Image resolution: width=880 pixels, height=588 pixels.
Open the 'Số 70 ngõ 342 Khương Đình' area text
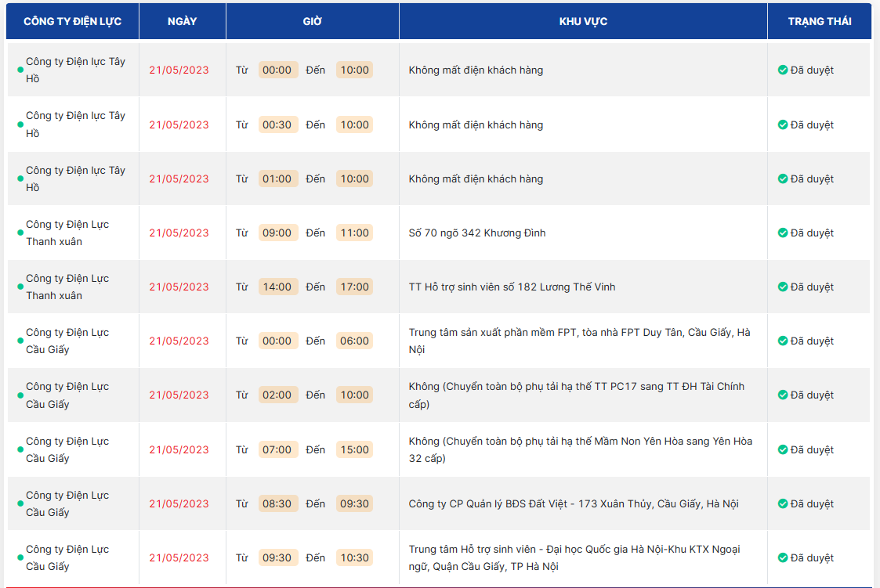click(x=476, y=233)
